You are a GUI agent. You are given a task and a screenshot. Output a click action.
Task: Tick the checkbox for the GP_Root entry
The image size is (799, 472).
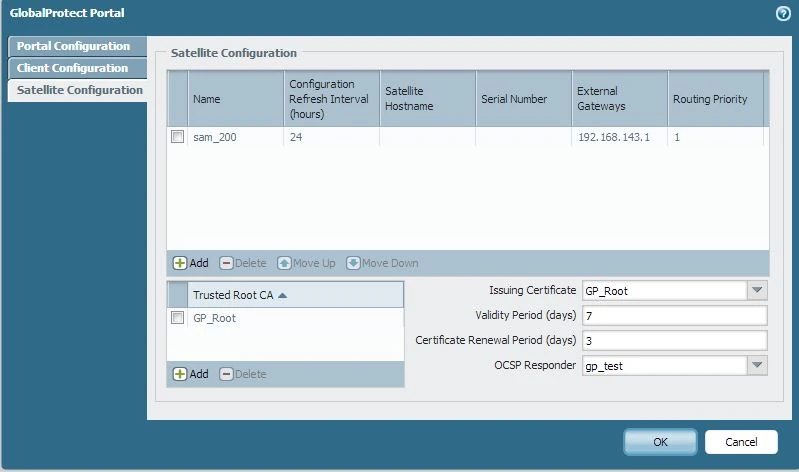click(177, 318)
